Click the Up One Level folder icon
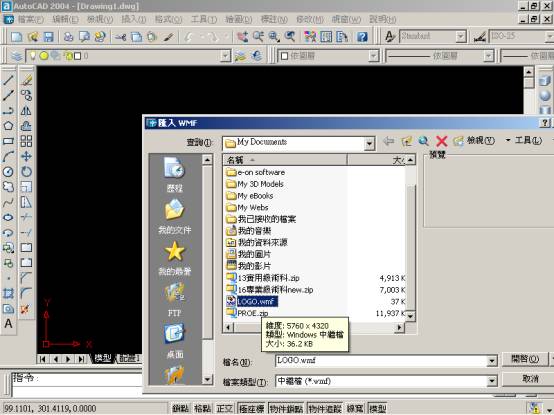This screenshot has height=415, width=554. click(407, 141)
